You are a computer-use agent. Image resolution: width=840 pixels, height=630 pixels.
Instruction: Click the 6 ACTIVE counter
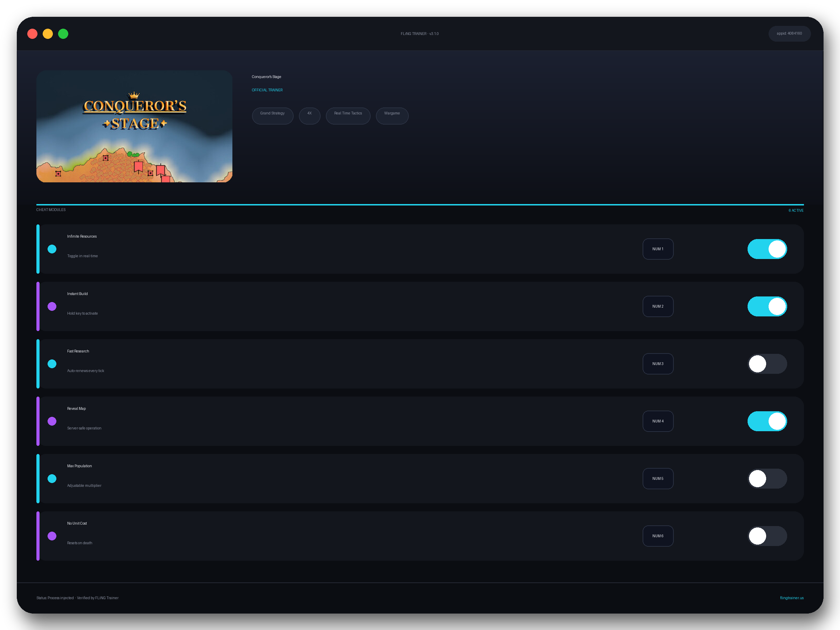coord(796,210)
